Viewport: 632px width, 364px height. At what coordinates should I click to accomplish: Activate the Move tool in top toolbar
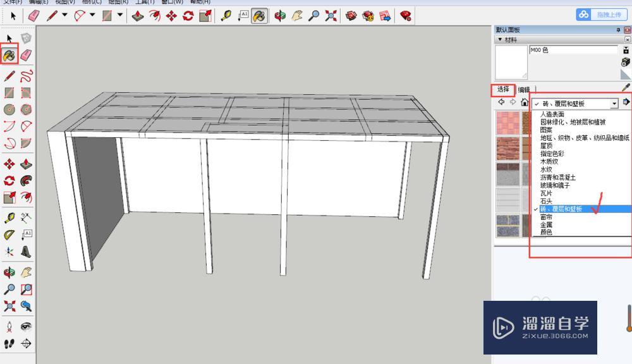click(171, 16)
